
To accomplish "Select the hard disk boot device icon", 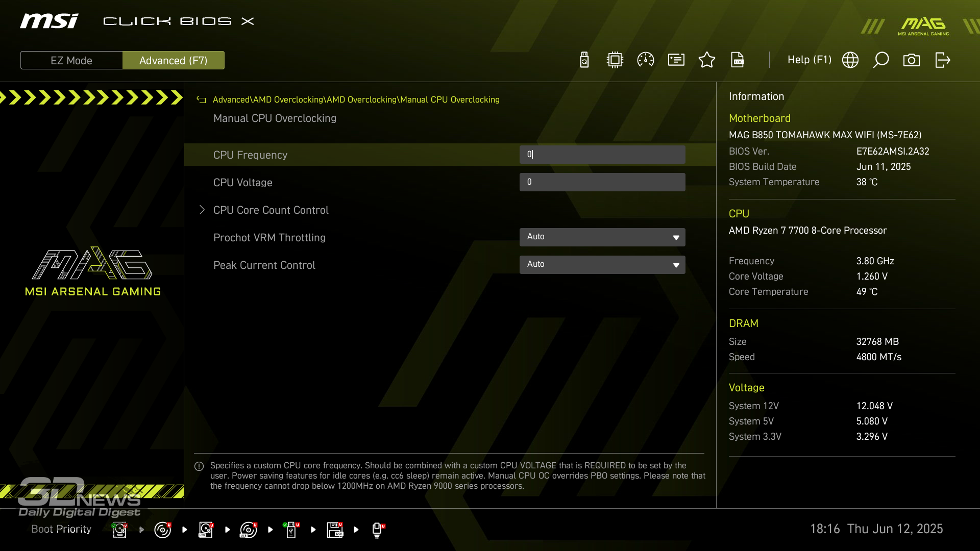I will point(120,530).
